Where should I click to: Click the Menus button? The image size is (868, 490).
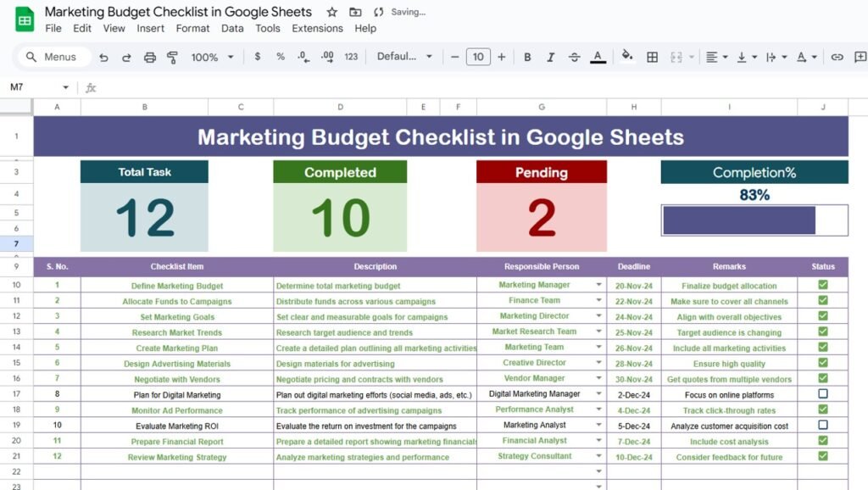pyautogui.click(x=53, y=57)
